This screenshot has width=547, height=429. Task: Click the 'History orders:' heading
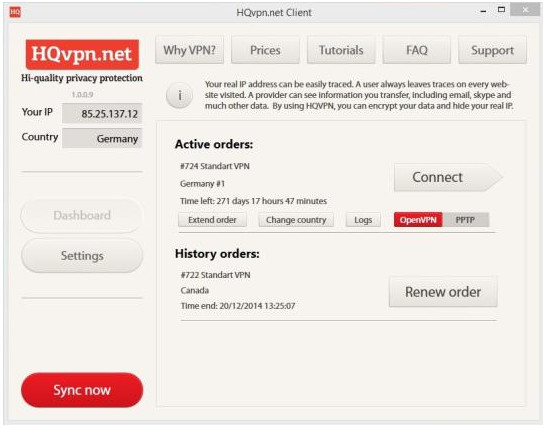[217, 254]
